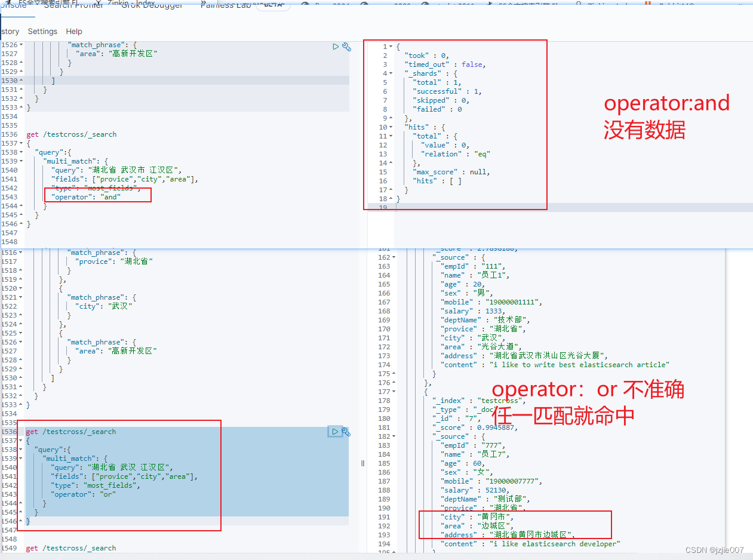
Task: Click the "deptName" : "测试部" line
Action: (x=486, y=499)
